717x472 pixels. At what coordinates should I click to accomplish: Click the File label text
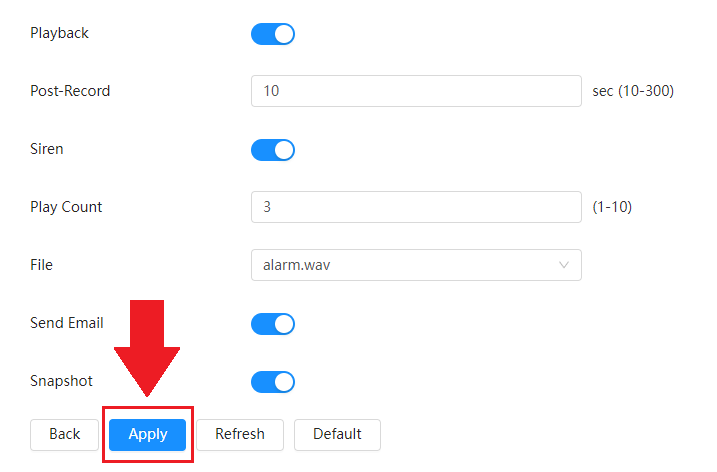point(41,265)
